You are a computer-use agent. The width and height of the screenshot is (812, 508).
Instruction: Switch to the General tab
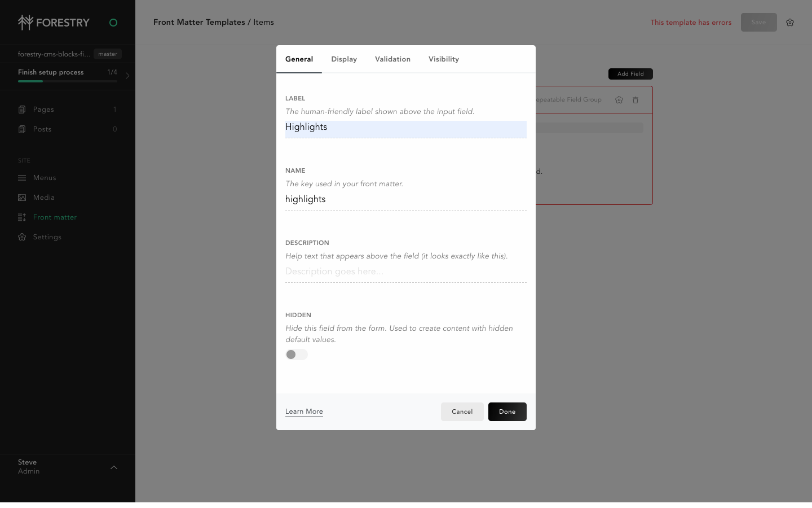299,59
